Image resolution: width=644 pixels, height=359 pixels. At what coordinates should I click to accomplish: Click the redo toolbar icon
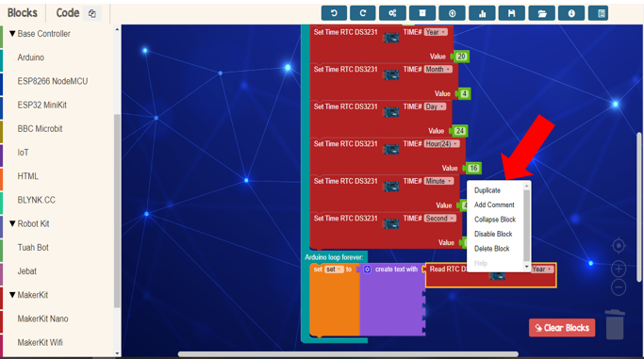pyautogui.click(x=363, y=13)
